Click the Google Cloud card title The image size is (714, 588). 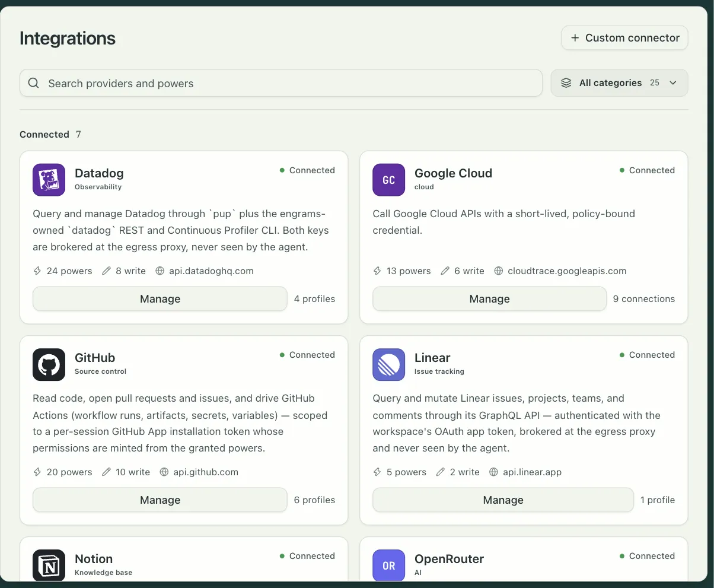coord(453,173)
